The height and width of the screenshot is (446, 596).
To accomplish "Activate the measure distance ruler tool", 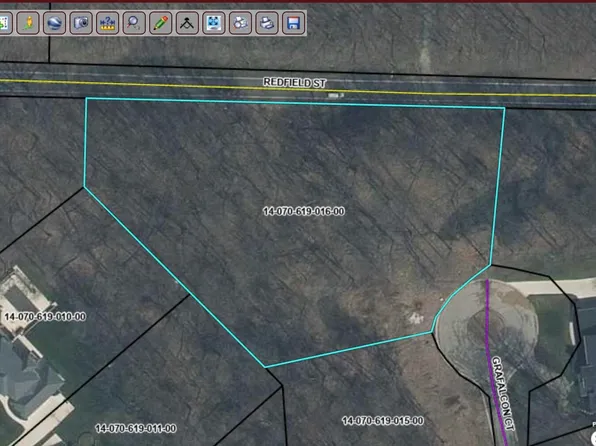I will tap(108, 23).
